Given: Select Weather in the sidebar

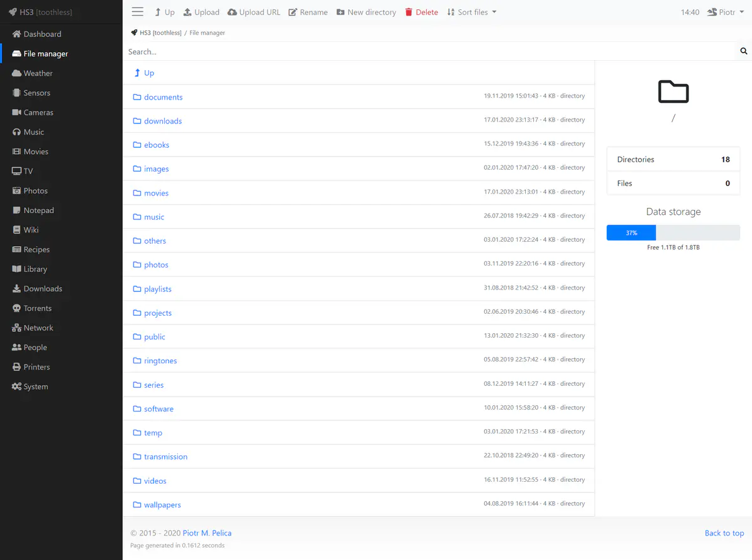Looking at the screenshot, I should click(x=38, y=73).
